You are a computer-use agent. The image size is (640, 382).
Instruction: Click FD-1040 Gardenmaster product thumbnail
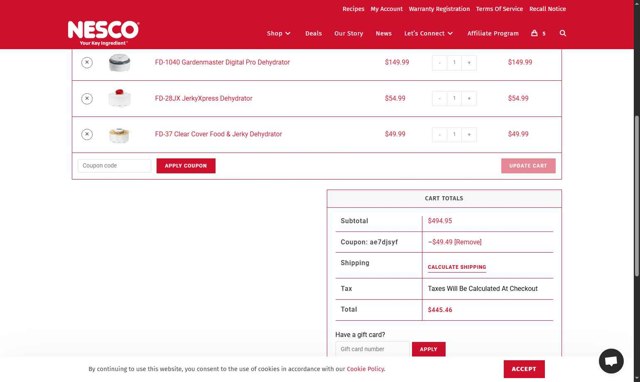pos(120,62)
